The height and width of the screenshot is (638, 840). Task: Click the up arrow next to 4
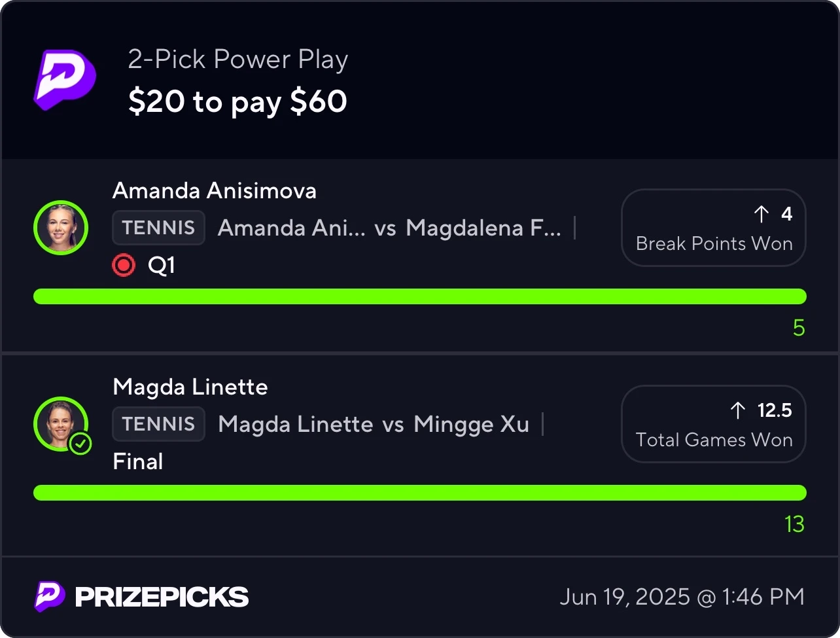click(761, 214)
